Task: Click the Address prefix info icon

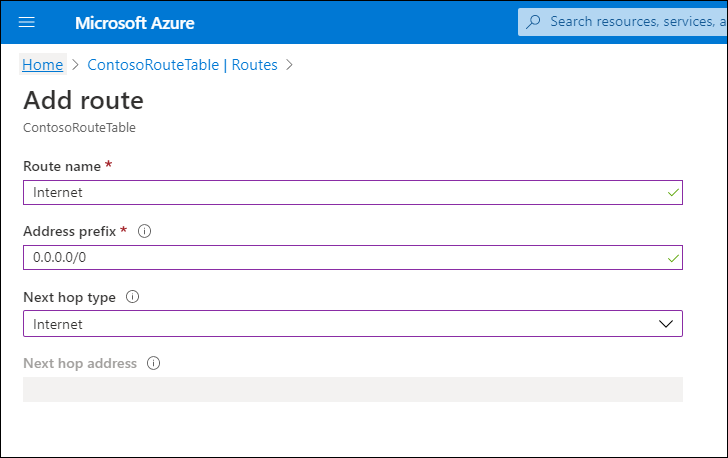Action: point(144,231)
